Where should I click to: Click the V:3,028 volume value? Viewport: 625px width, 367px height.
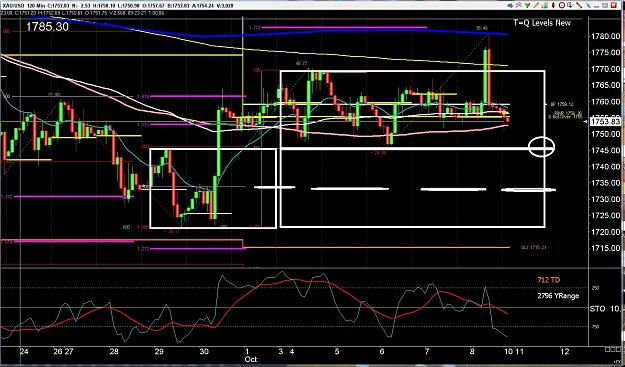pyautogui.click(x=225, y=6)
